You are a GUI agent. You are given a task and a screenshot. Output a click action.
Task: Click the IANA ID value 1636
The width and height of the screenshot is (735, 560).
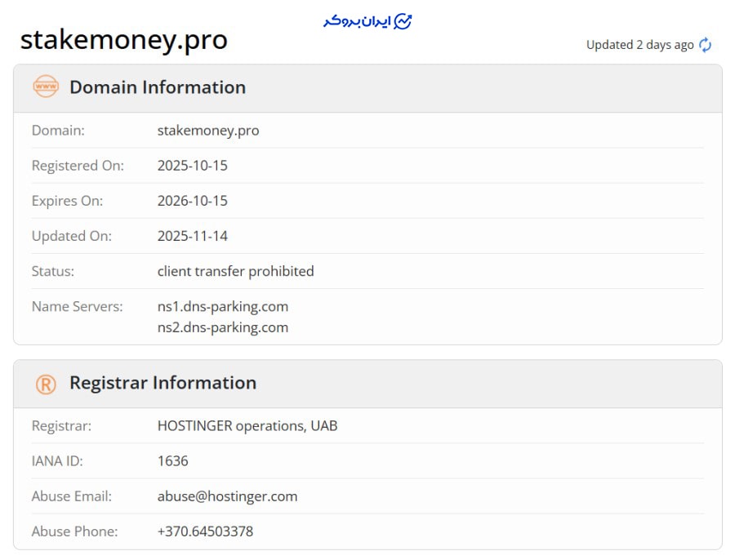[172, 461]
